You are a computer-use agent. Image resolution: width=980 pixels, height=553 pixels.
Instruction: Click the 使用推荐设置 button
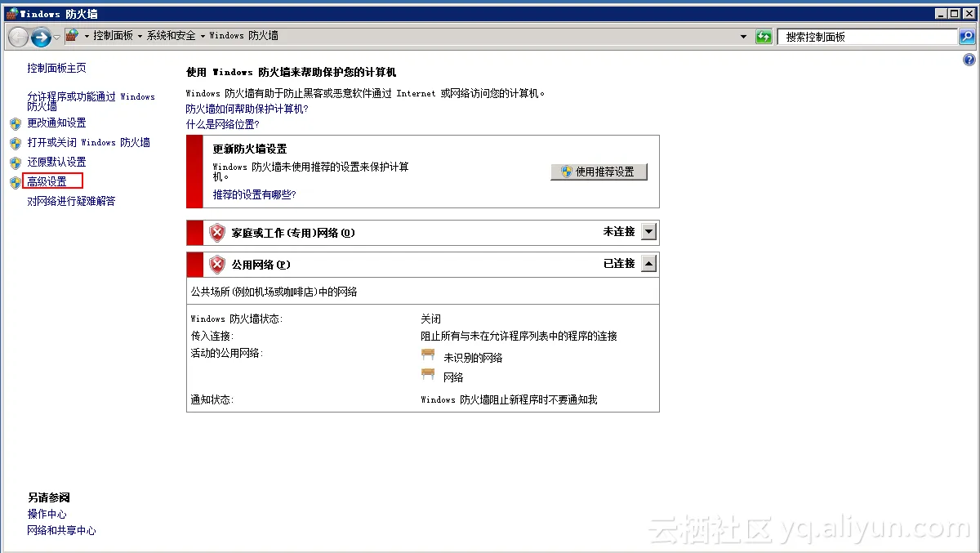tap(599, 172)
